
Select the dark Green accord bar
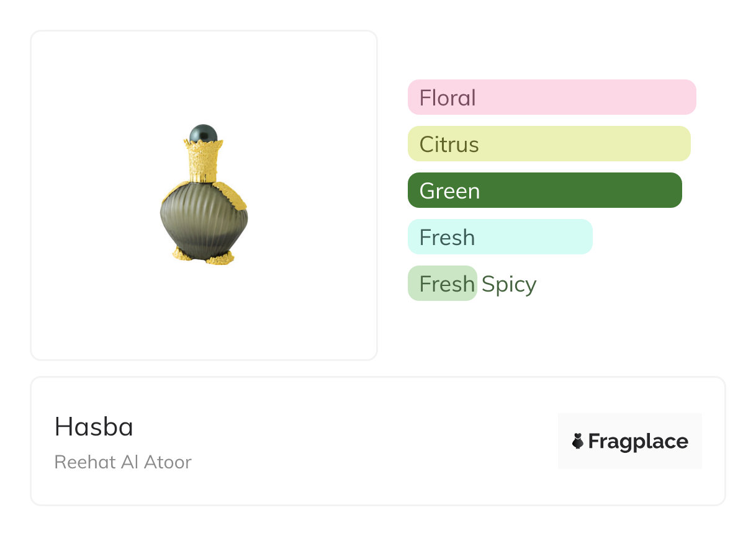pyautogui.click(x=544, y=190)
